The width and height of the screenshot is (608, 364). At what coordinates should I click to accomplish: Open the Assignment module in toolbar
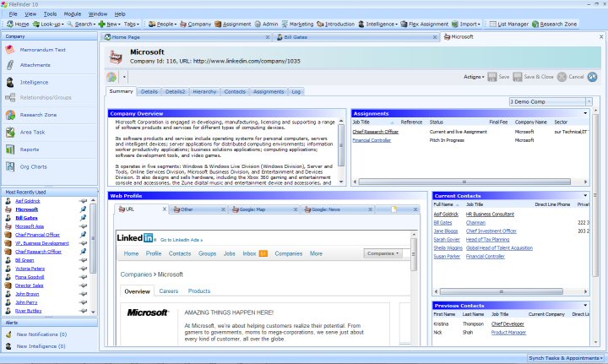click(233, 24)
